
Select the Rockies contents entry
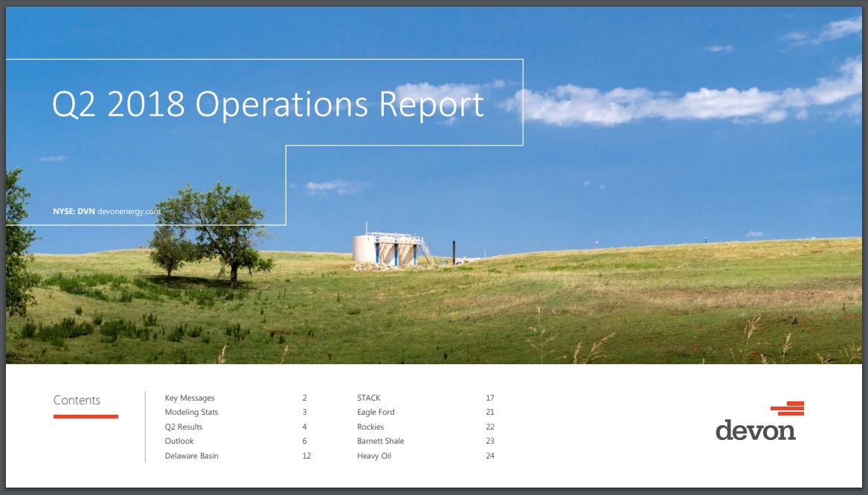coord(370,427)
